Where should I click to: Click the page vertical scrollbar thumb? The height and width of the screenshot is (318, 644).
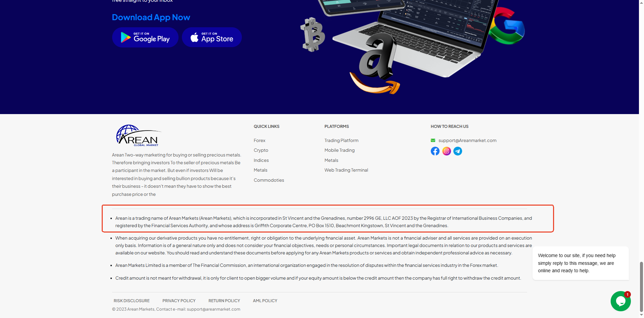[641, 287]
